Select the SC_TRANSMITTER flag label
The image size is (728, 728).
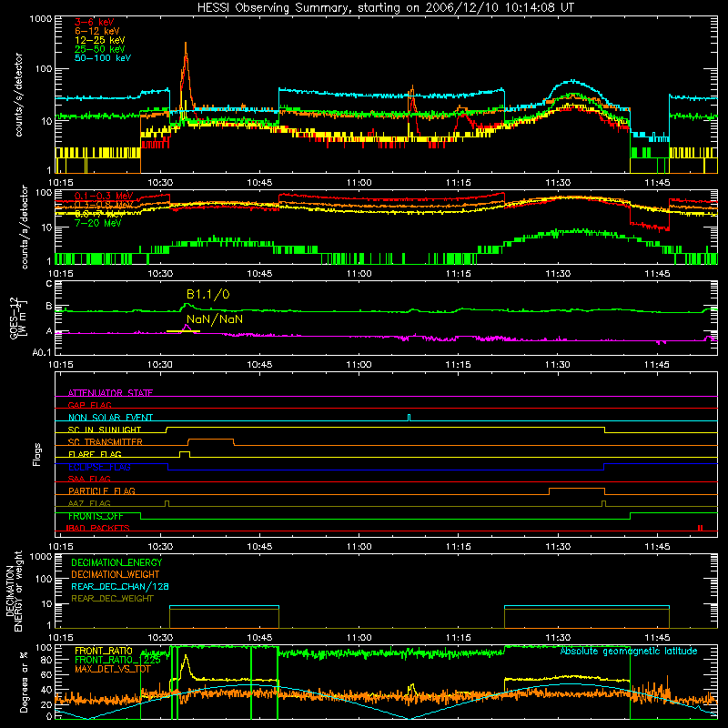click(x=105, y=442)
